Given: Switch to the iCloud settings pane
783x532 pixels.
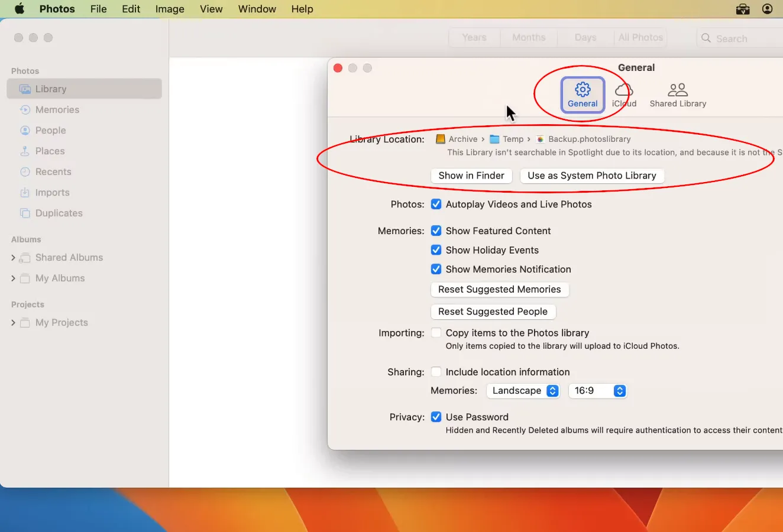Looking at the screenshot, I should 624,95.
